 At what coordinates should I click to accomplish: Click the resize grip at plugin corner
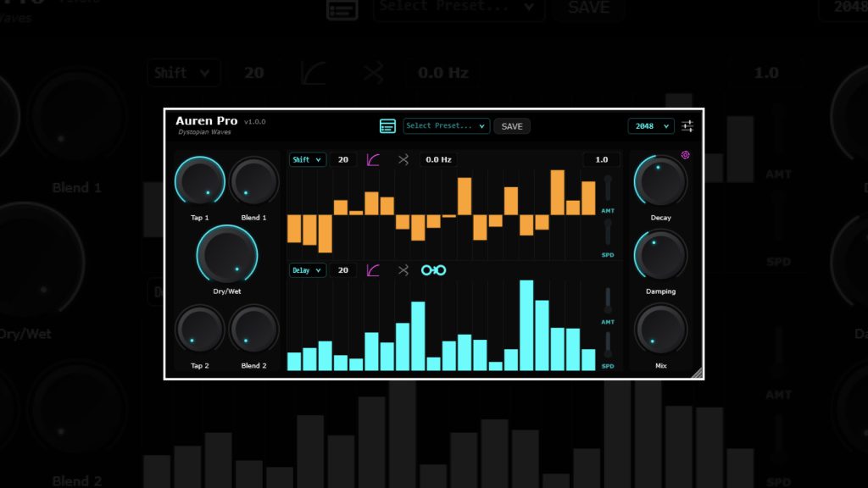coord(698,373)
